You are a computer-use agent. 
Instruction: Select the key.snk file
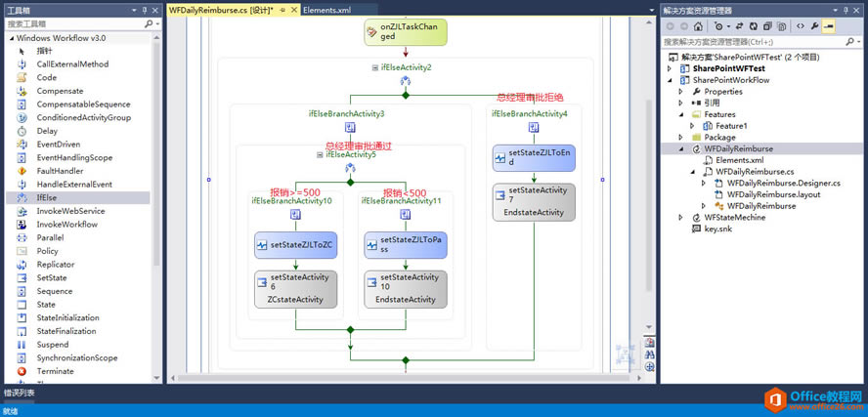click(x=717, y=229)
